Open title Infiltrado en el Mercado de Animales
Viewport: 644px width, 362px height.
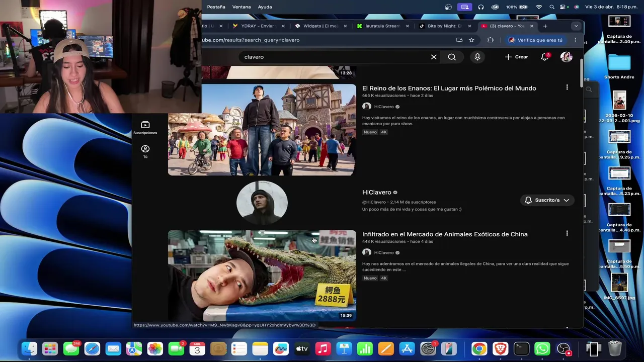click(445, 234)
